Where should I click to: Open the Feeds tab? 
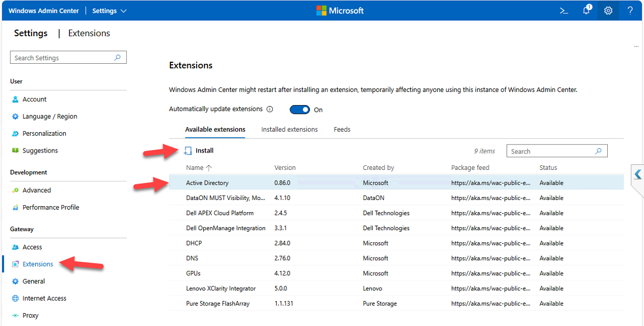(x=342, y=130)
